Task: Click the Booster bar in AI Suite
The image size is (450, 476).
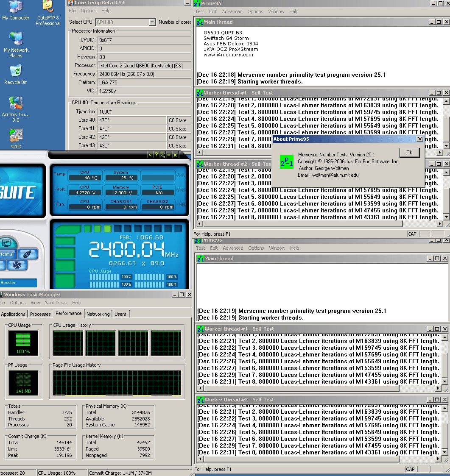Action: (18, 283)
